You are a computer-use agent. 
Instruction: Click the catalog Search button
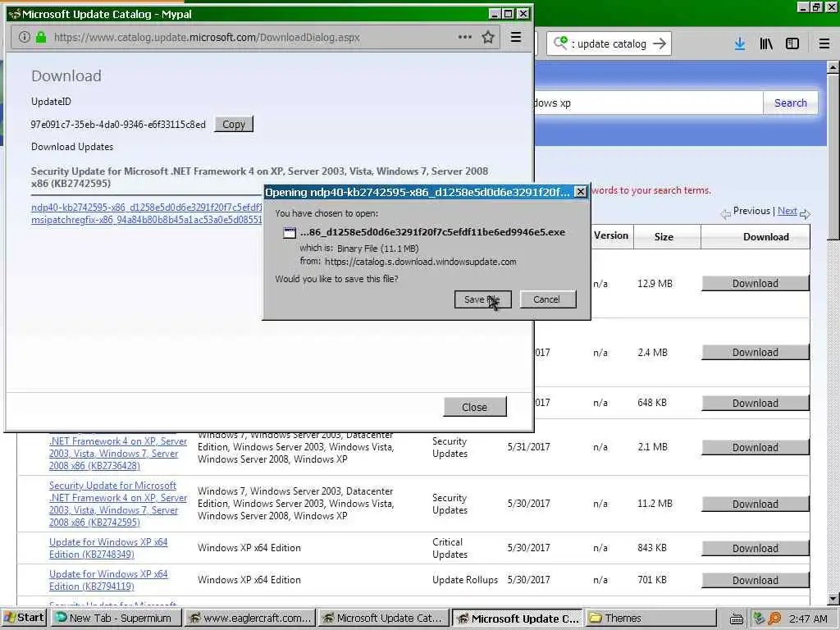pyautogui.click(x=790, y=103)
